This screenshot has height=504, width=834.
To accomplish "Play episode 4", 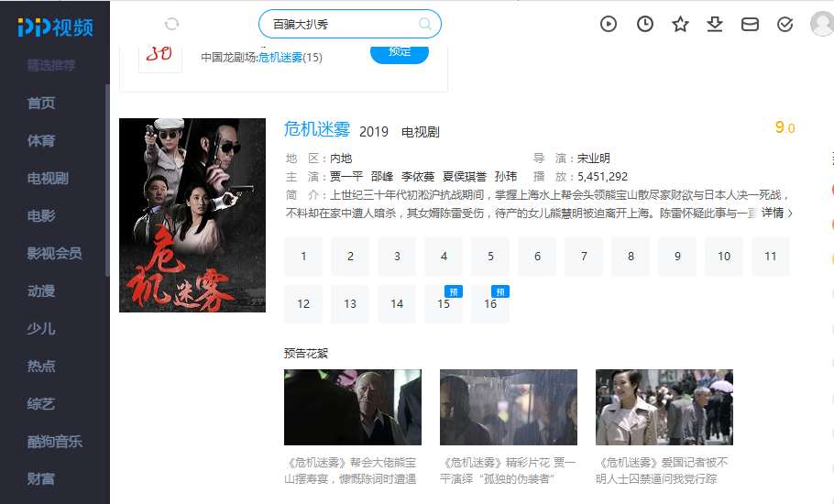I will tap(444, 257).
